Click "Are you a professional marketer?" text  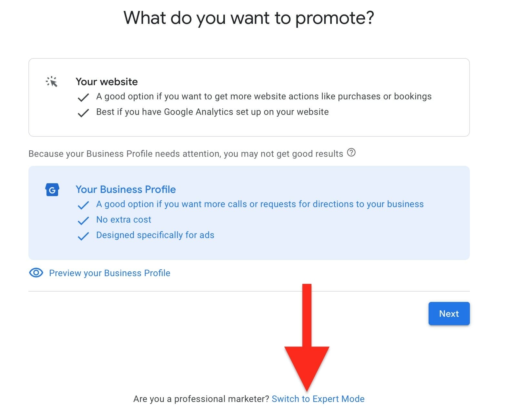coord(201,399)
